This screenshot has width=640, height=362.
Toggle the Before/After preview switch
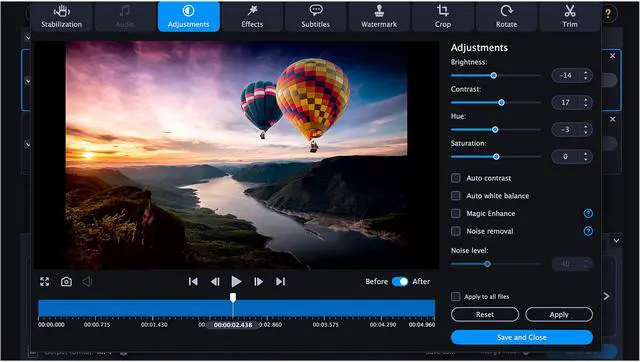point(400,282)
